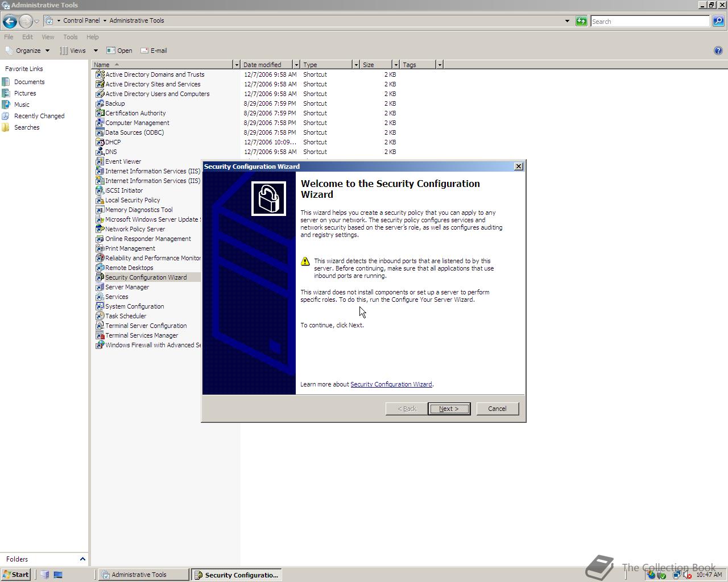Click the Search magnifier button
728x582 pixels.
(x=718, y=21)
